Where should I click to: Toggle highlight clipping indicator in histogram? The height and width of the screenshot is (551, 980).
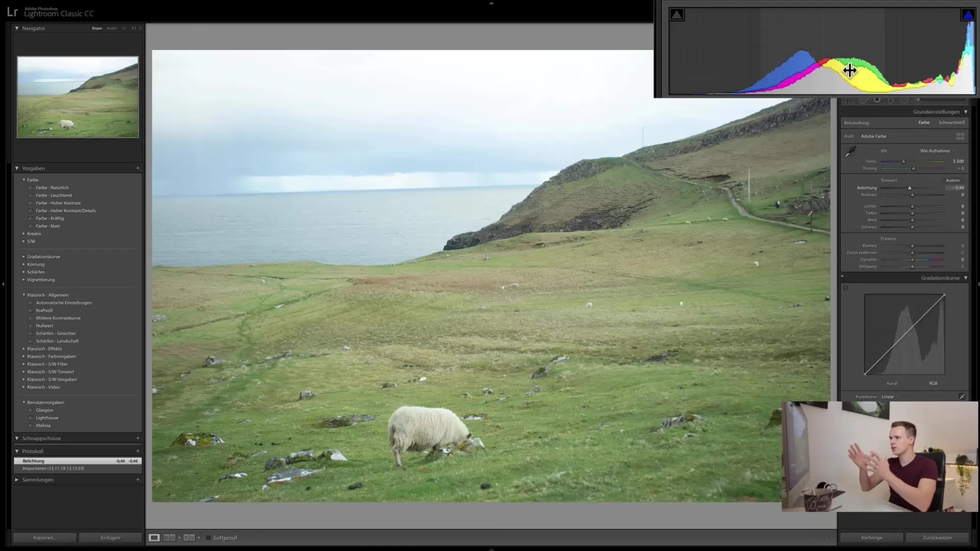[x=968, y=15]
